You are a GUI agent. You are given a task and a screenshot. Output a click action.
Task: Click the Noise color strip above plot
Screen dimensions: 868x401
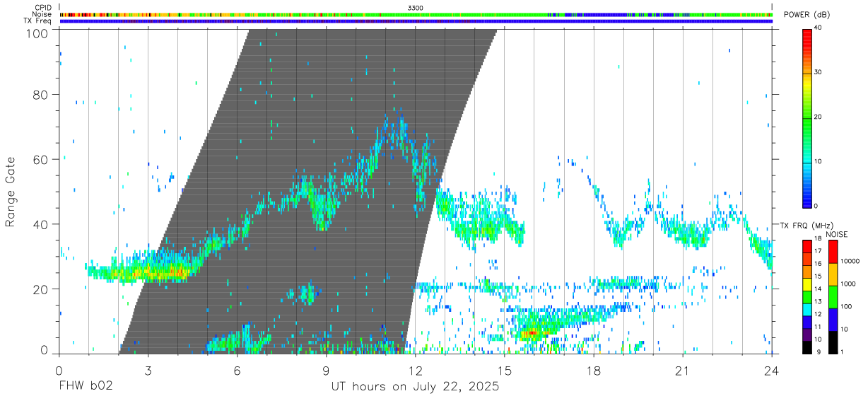click(x=416, y=14)
